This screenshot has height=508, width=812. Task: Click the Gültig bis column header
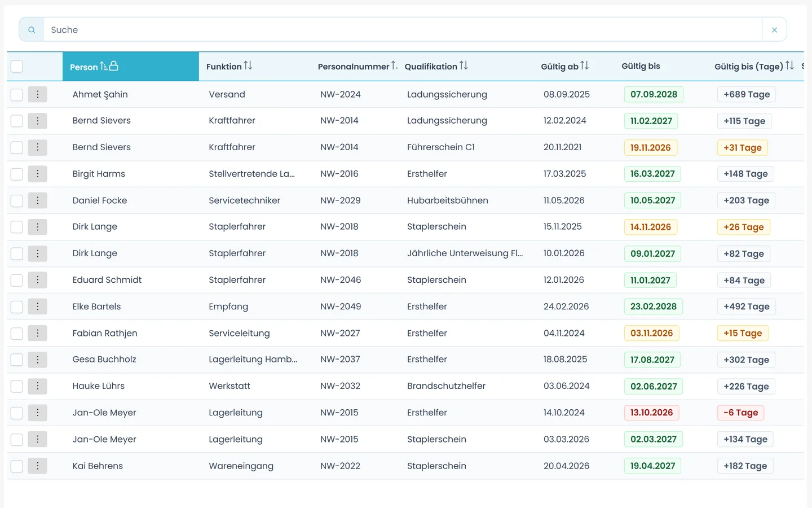pos(641,66)
